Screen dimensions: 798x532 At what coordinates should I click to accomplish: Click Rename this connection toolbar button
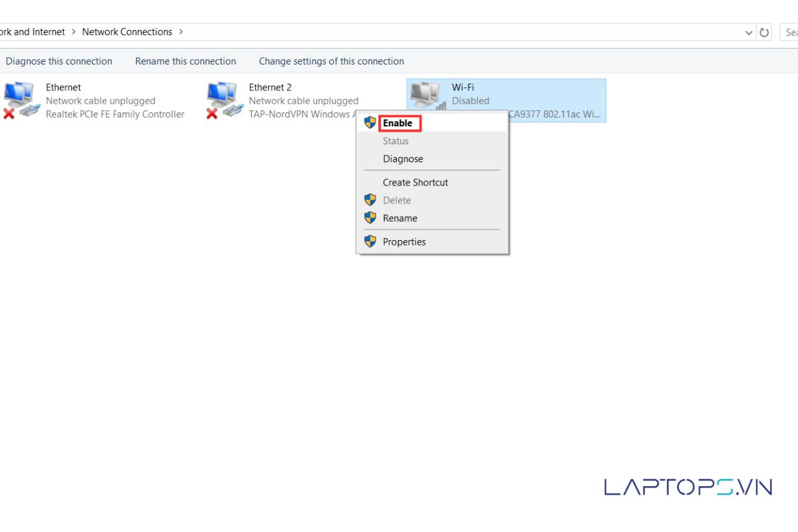click(x=186, y=61)
